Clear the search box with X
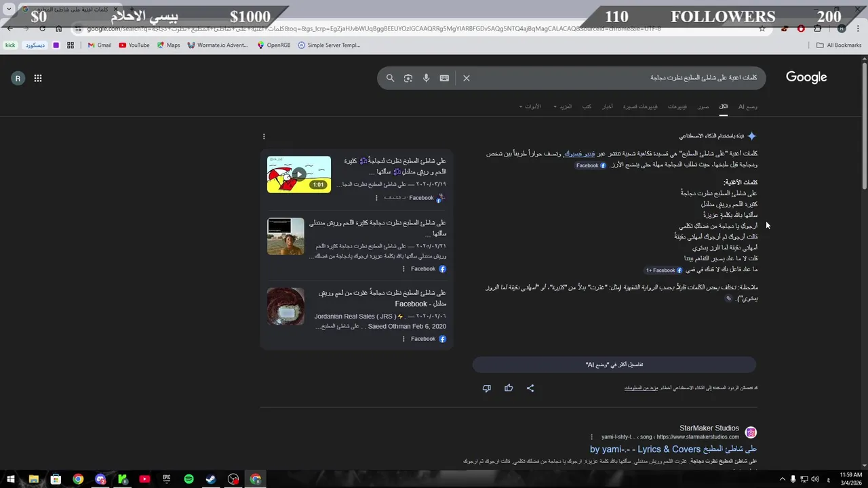This screenshot has height=488, width=868. (x=467, y=78)
